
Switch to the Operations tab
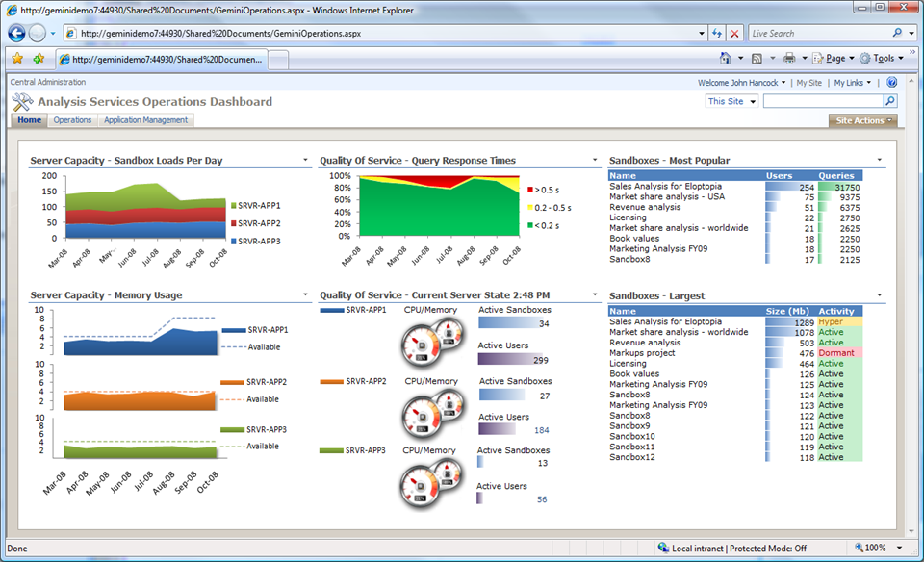72,120
